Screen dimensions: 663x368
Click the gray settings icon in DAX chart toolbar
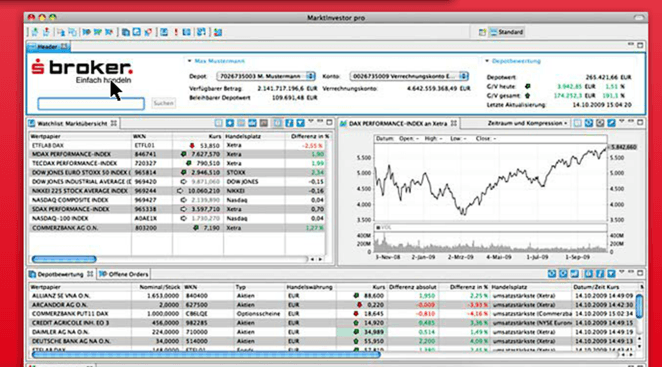click(x=600, y=123)
